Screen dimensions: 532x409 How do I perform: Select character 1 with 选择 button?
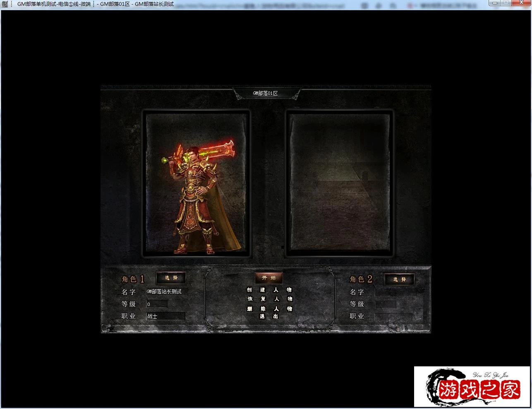pos(171,278)
